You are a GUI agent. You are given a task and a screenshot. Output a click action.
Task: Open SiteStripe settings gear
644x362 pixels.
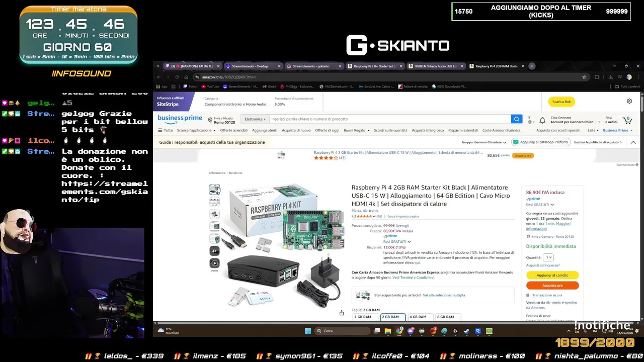click(x=629, y=101)
